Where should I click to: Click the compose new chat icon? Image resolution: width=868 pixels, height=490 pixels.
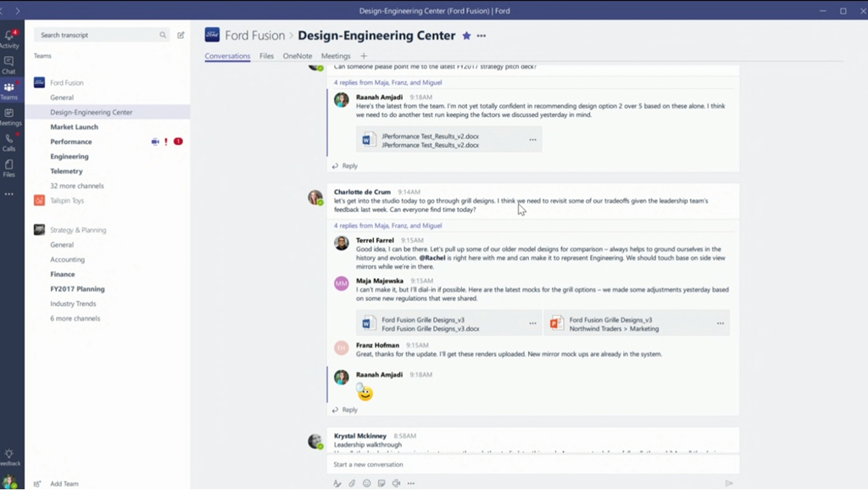181,35
